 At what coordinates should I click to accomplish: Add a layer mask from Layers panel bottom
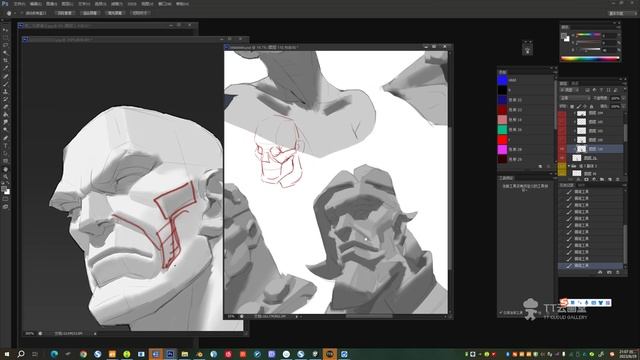coord(587,180)
